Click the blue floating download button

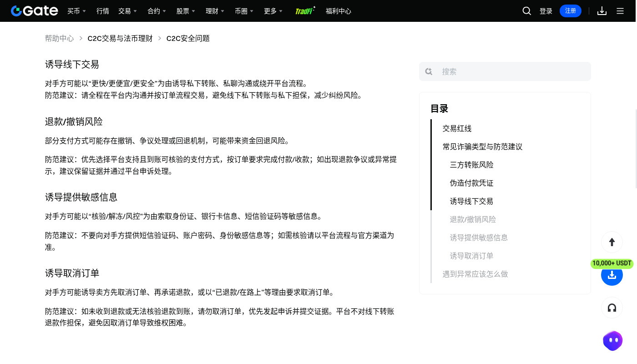pyautogui.click(x=612, y=275)
